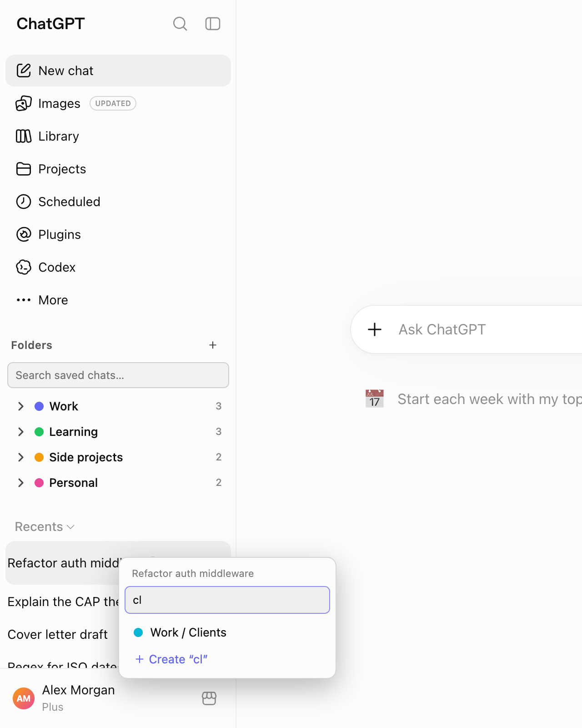This screenshot has height=728, width=582.
Task: Expand the Side projects folder chevron
Action: click(21, 457)
